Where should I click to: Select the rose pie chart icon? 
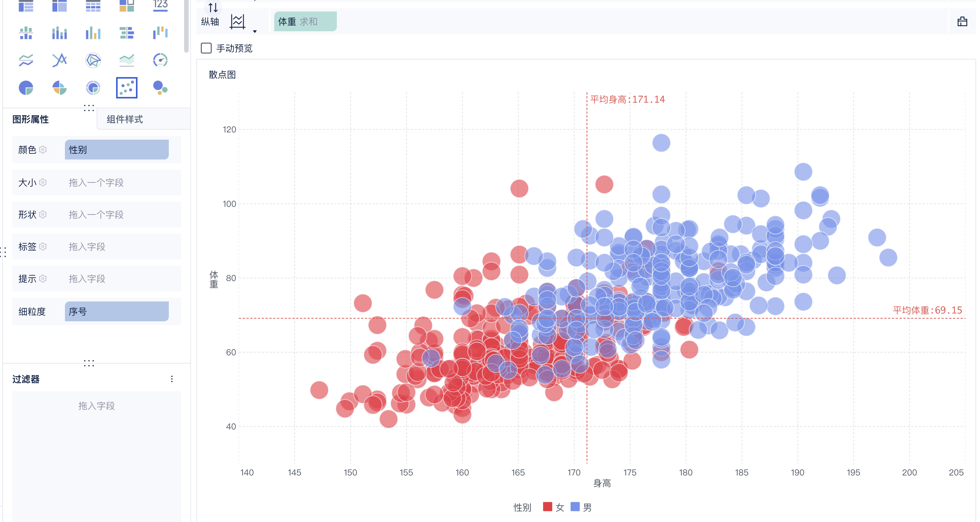click(60, 88)
